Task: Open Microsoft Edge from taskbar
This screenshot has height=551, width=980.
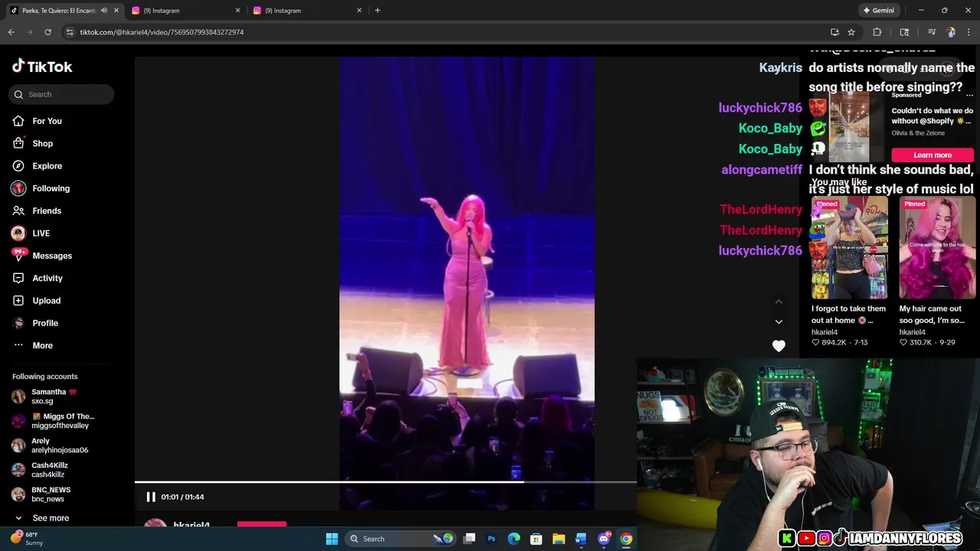Action: pos(514,539)
